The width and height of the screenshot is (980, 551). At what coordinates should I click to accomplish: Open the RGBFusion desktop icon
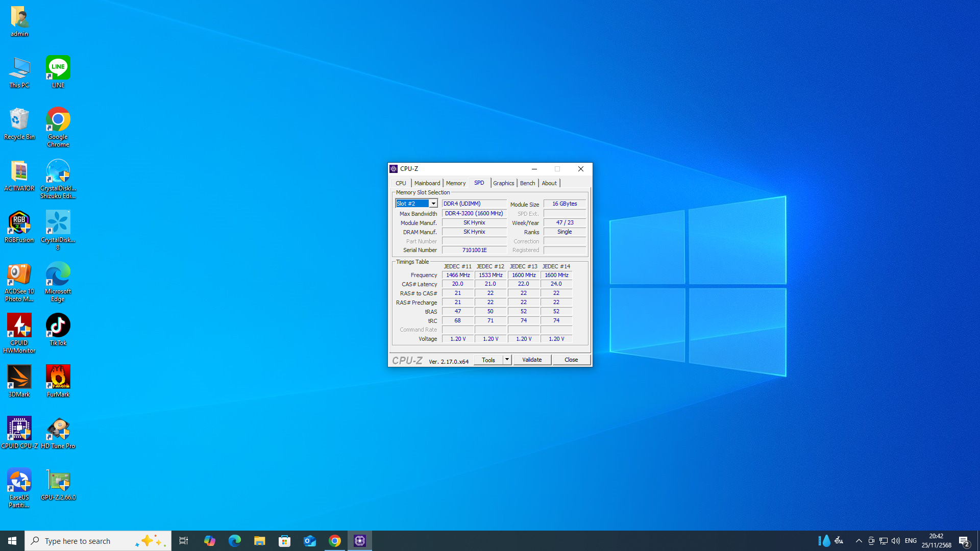pyautogui.click(x=19, y=223)
